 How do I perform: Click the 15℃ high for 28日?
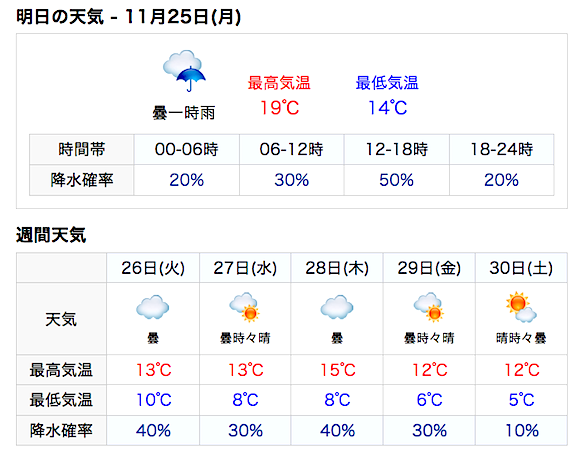pos(338,370)
